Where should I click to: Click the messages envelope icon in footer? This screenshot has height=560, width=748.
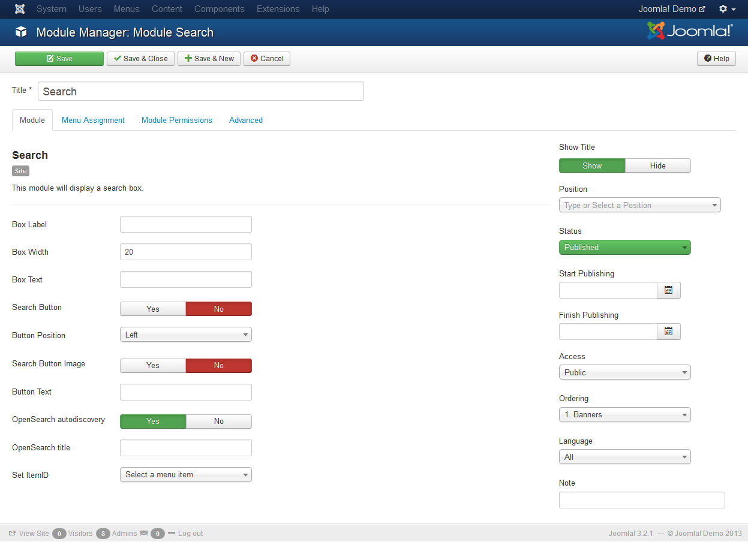pos(144,533)
